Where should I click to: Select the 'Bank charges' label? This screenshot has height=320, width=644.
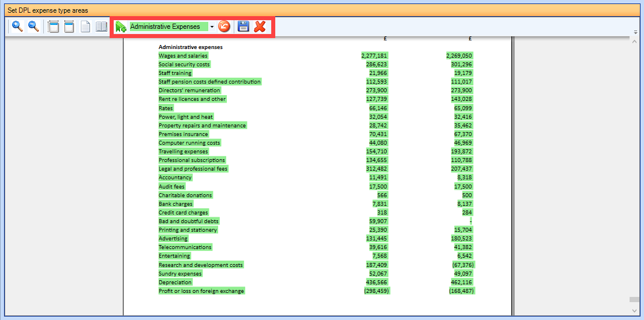[x=175, y=204]
